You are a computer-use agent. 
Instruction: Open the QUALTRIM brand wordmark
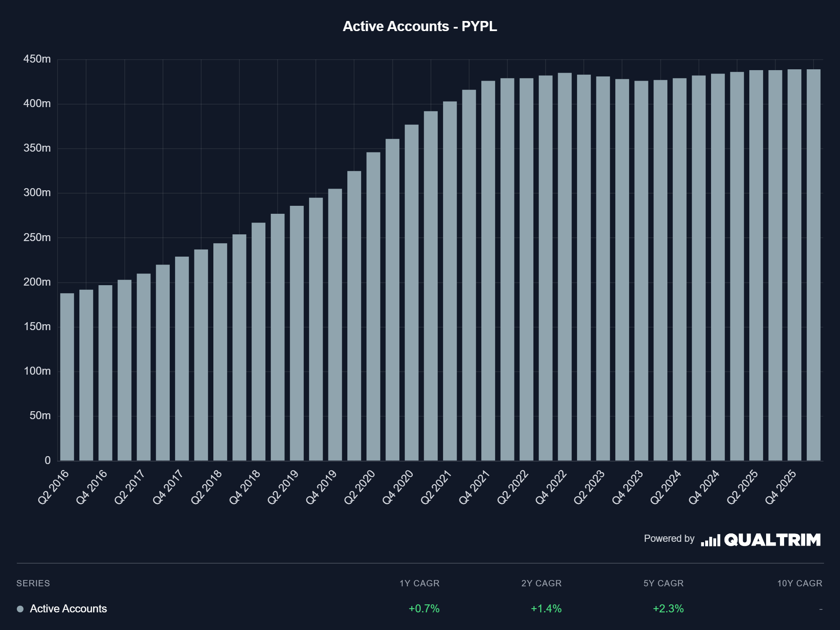772,540
